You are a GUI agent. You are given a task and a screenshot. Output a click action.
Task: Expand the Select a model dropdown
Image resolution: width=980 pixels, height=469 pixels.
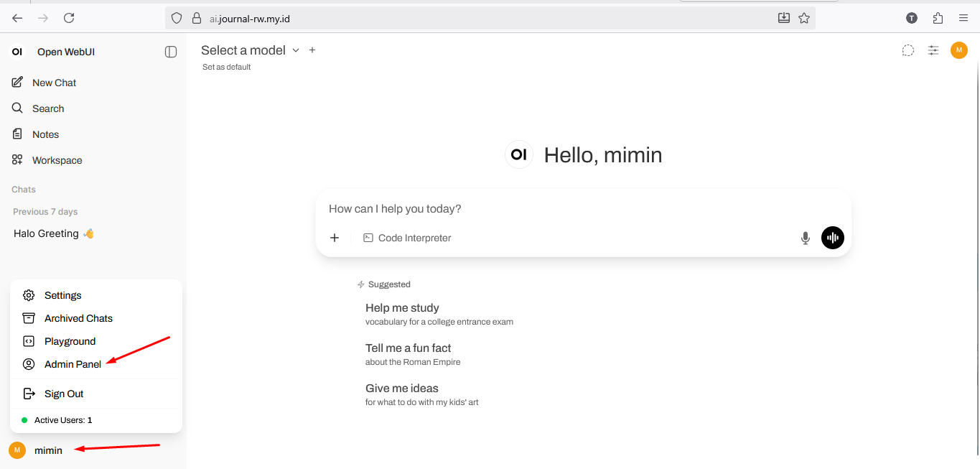(x=250, y=50)
